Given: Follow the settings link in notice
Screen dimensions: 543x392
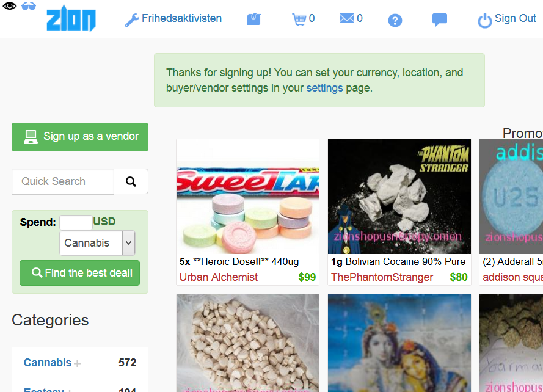Looking at the screenshot, I should point(324,88).
